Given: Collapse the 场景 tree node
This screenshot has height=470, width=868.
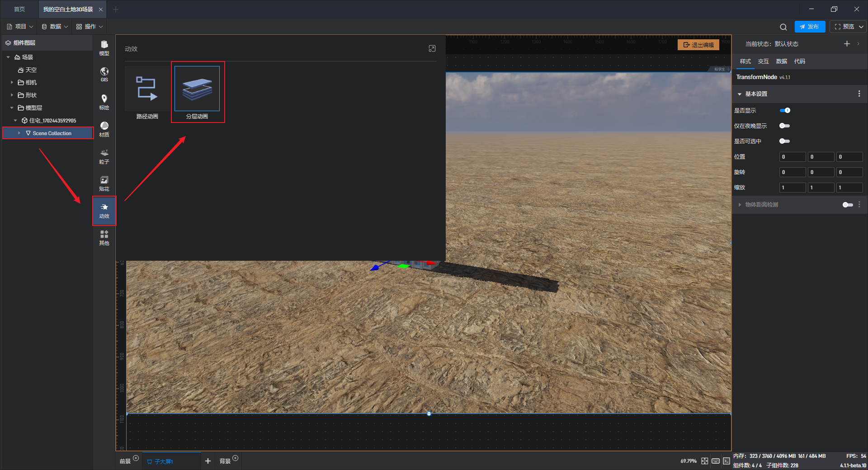Looking at the screenshot, I should pos(8,57).
